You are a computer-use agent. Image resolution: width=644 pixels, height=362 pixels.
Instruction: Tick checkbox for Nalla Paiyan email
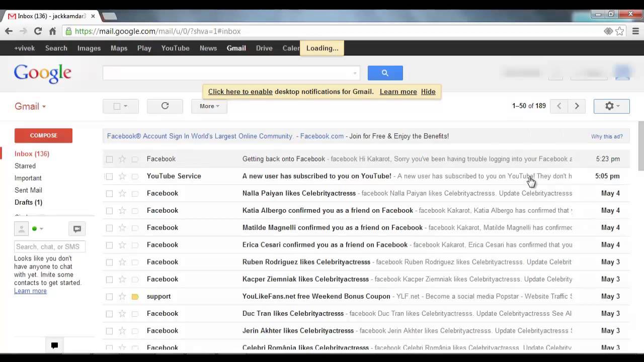(x=109, y=193)
